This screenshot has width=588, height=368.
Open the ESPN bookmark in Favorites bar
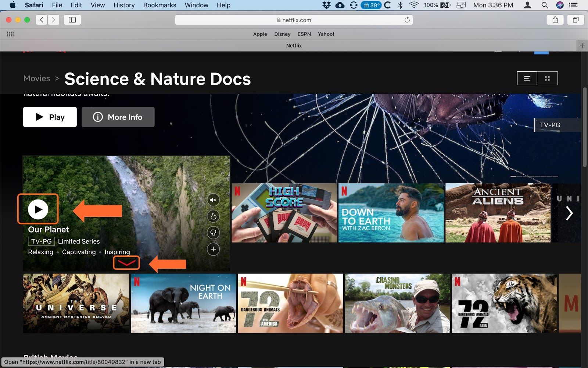tap(304, 34)
